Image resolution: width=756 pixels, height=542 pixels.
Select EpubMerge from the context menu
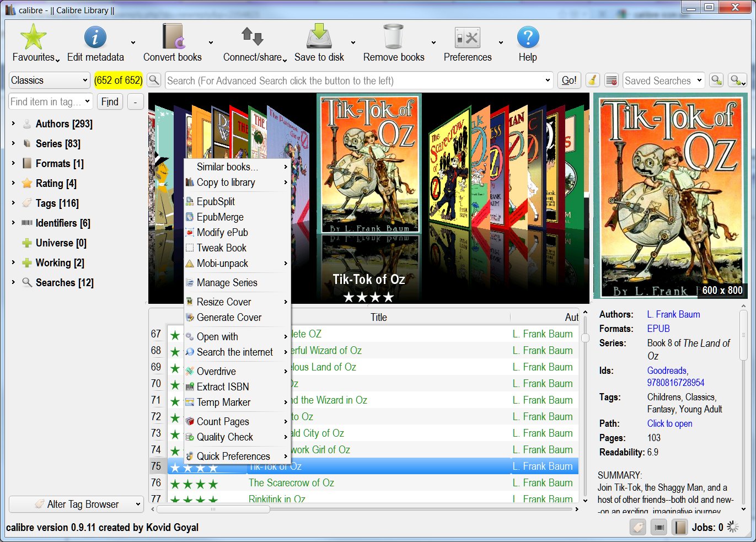pos(237,217)
